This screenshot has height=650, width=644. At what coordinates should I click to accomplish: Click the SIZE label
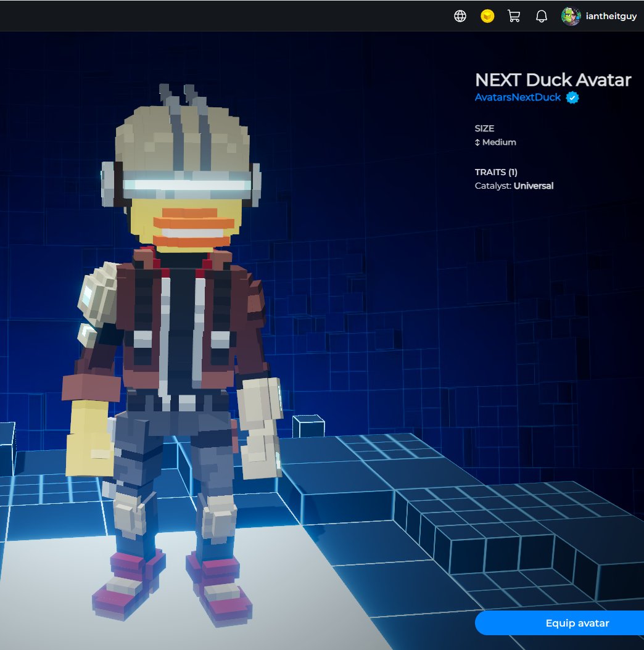[x=484, y=128]
